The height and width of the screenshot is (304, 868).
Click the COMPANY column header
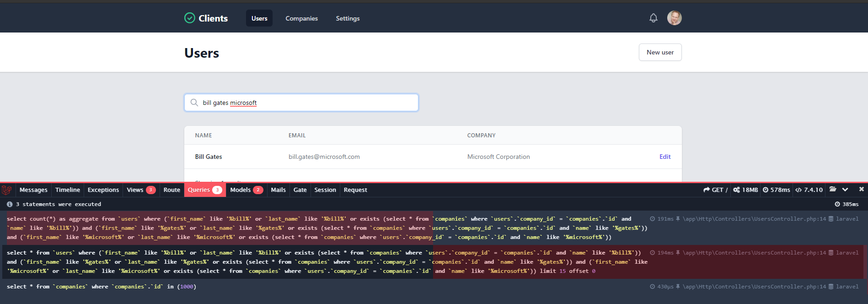coord(481,136)
